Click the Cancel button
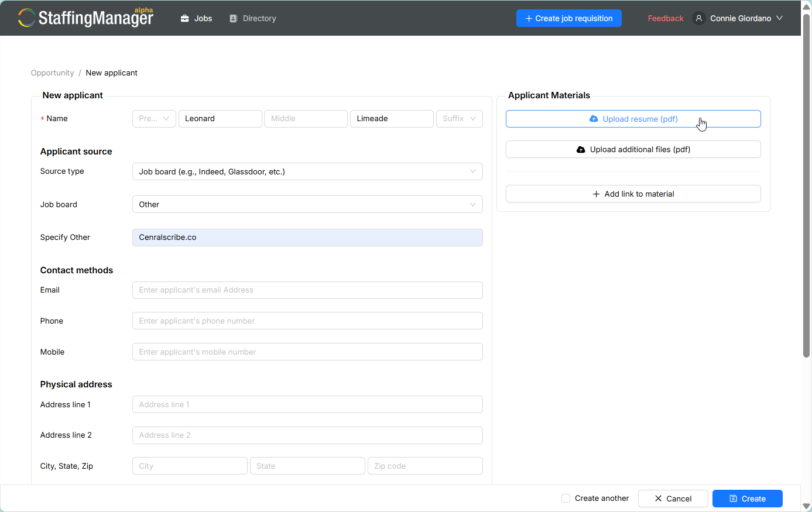Viewport: 812px width, 512px height. point(673,499)
